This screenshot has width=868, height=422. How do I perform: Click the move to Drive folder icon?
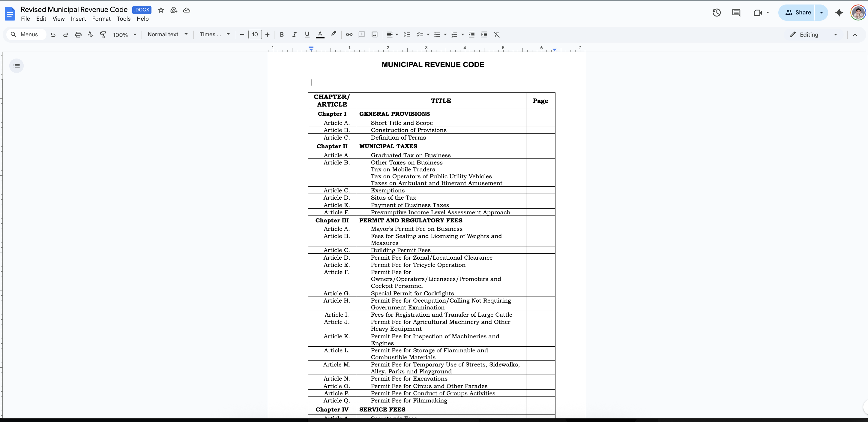(x=174, y=10)
